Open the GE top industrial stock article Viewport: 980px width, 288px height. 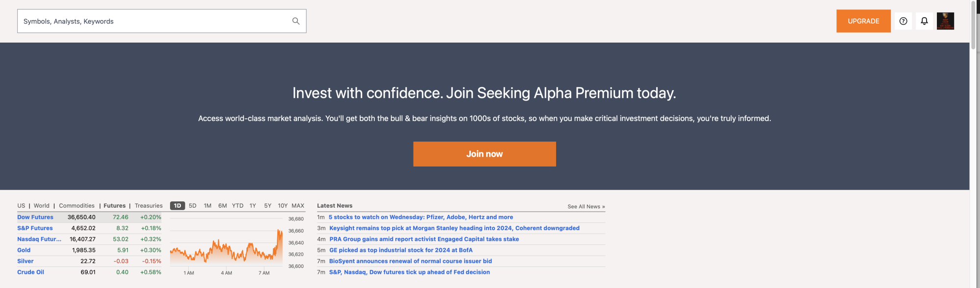tap(401, 250)
